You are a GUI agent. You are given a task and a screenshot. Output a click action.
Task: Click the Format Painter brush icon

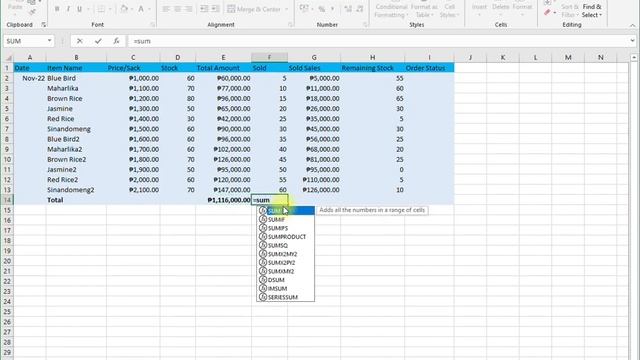[32, 13]
